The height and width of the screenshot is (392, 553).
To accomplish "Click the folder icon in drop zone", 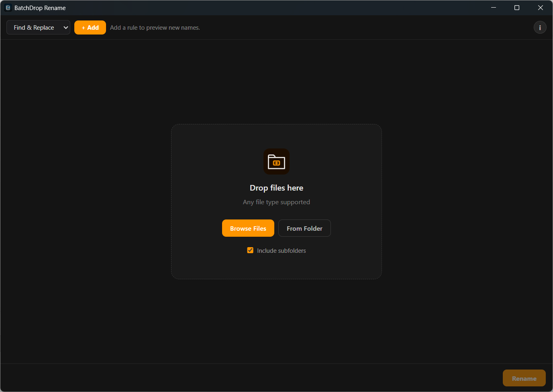I will (276, 162).
